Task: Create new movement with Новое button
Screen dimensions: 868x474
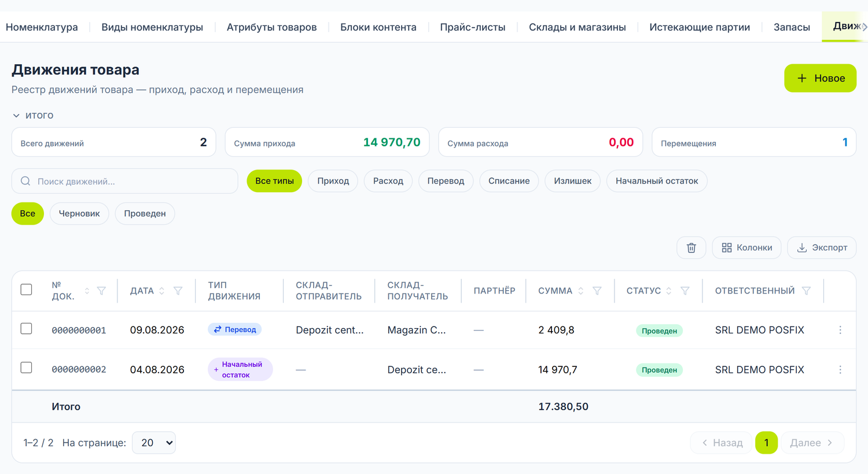Action: (x=821, y=78)
